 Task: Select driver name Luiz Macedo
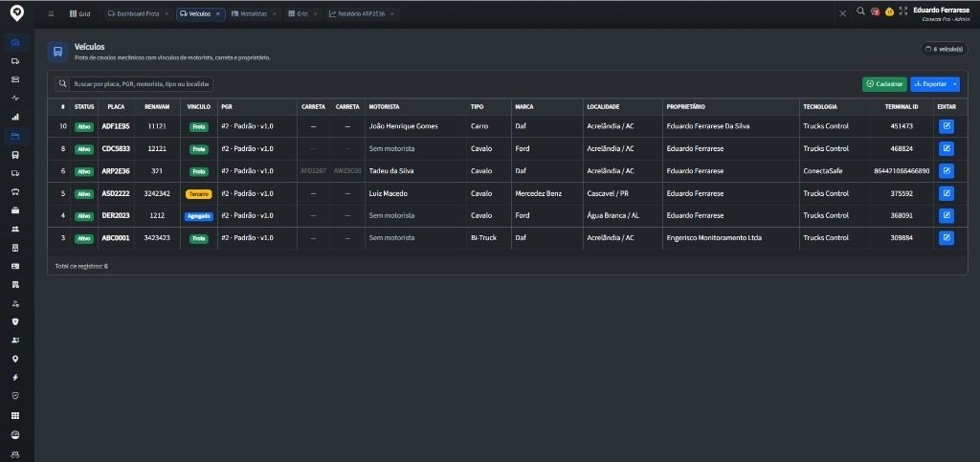[389, 193]
